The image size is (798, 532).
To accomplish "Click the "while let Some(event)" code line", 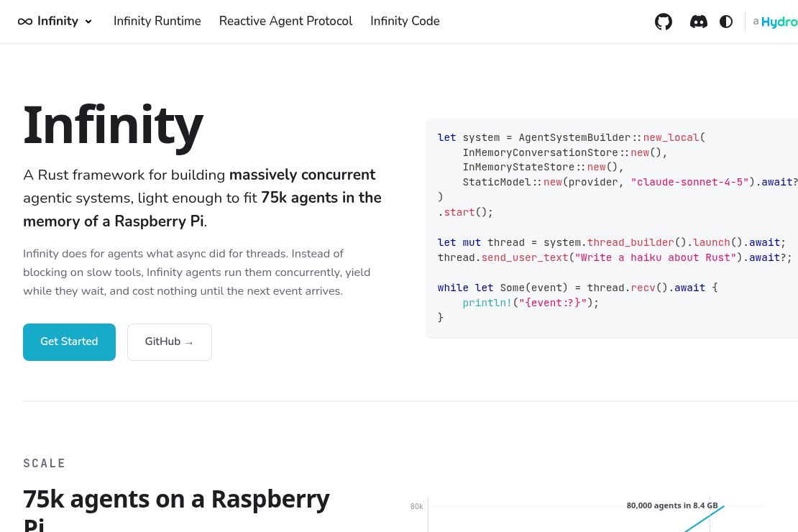I will click(577, 288).
